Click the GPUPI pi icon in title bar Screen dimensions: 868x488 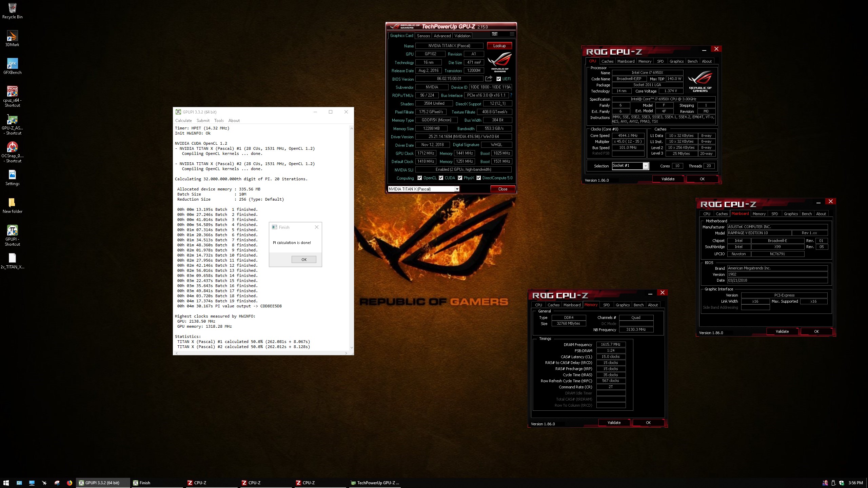(x=178, y=112)
